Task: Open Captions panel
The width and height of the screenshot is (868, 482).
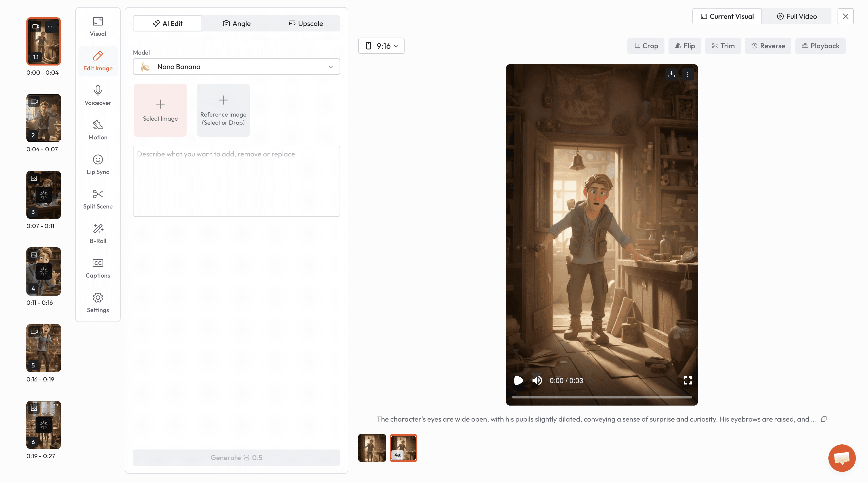Action: (x=98, y=268)
